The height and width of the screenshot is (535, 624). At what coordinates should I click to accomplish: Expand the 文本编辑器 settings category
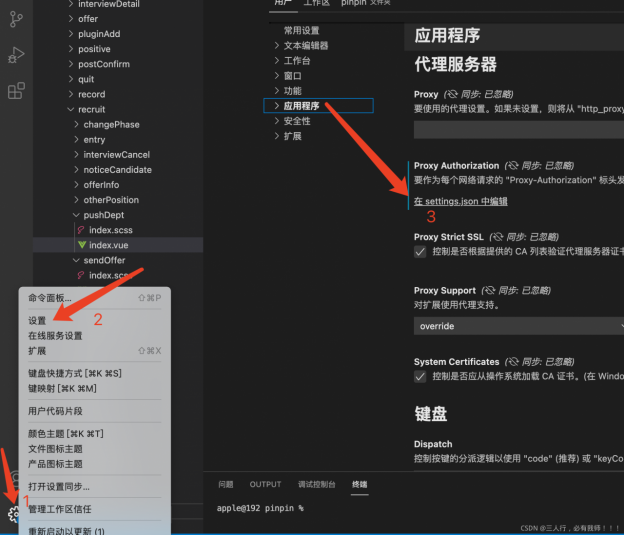[x=305, y=45]
